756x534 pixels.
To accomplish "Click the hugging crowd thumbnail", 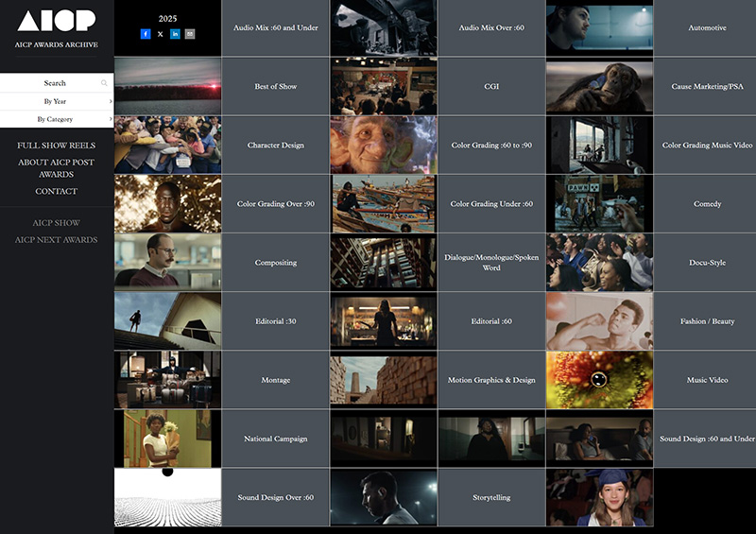I will pyautogui.click(x=168, y=145).
